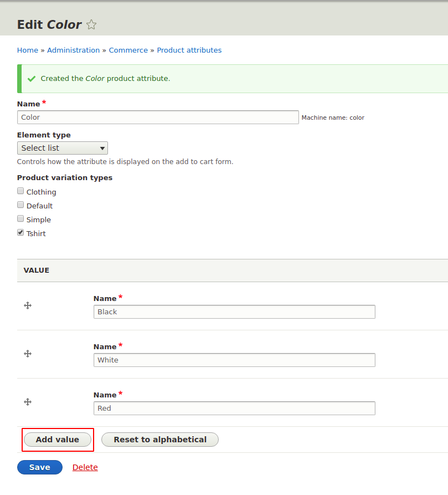
Task: Go to the Home breadcrumb
Action: 28,50
